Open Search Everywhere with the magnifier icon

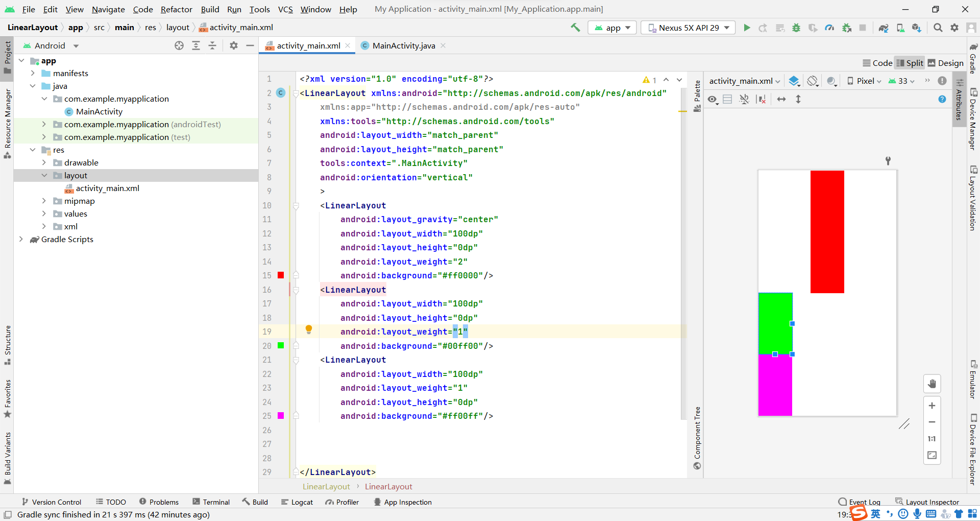938,28
